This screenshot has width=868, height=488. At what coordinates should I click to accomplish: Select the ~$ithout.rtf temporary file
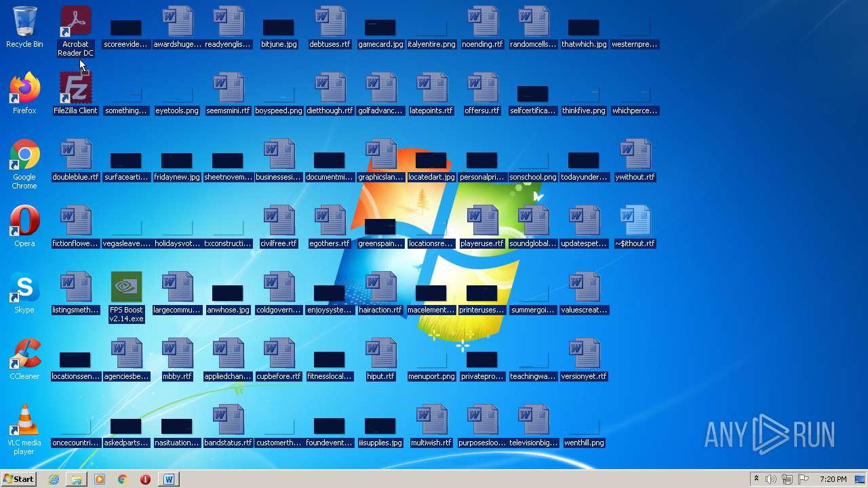point(635,226)
